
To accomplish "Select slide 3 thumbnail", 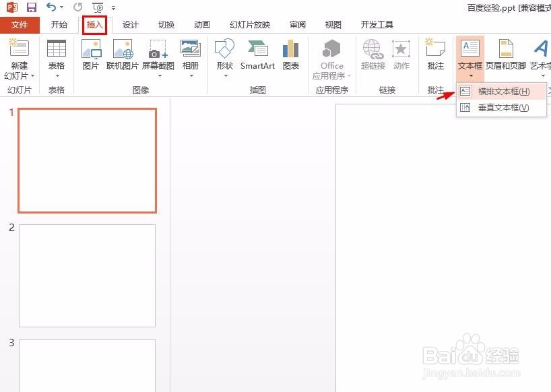I will tap(87, 365).
